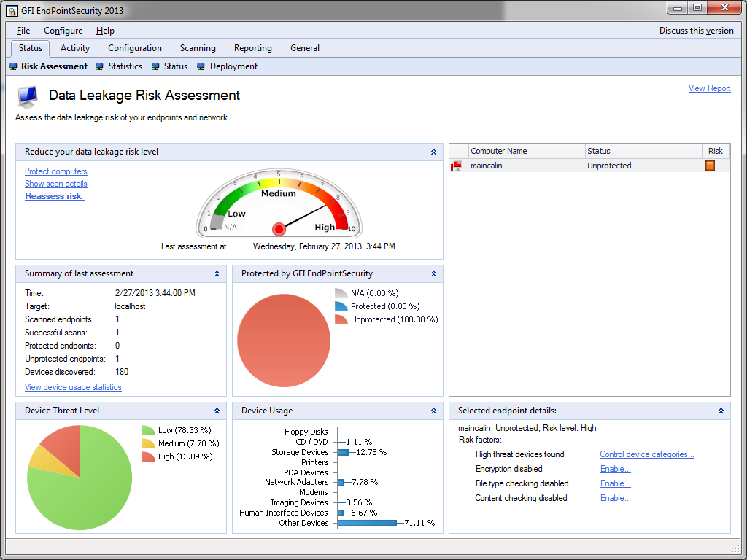747x560 pixels.
Task: Click the Other Devices usage bar
Action: [367, 523]
